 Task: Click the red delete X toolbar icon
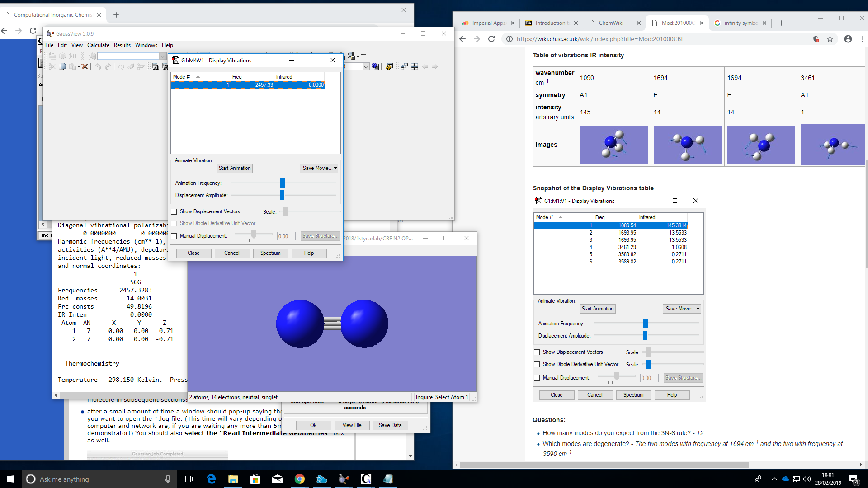(x=85, y=66)
